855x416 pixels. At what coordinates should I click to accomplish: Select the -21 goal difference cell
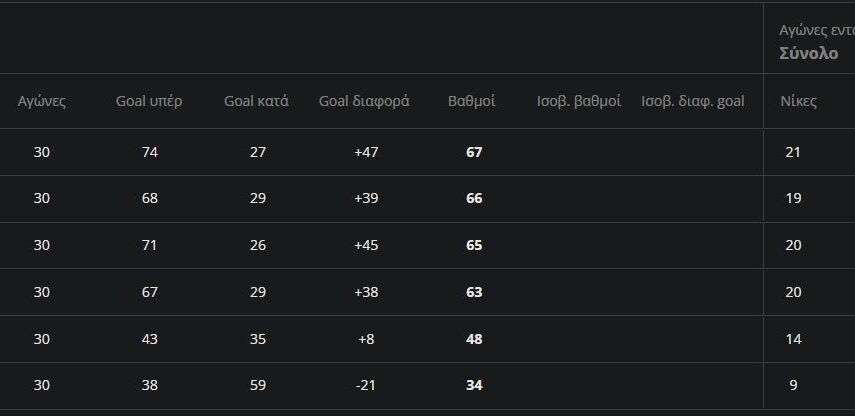click(x=365, y=385)
